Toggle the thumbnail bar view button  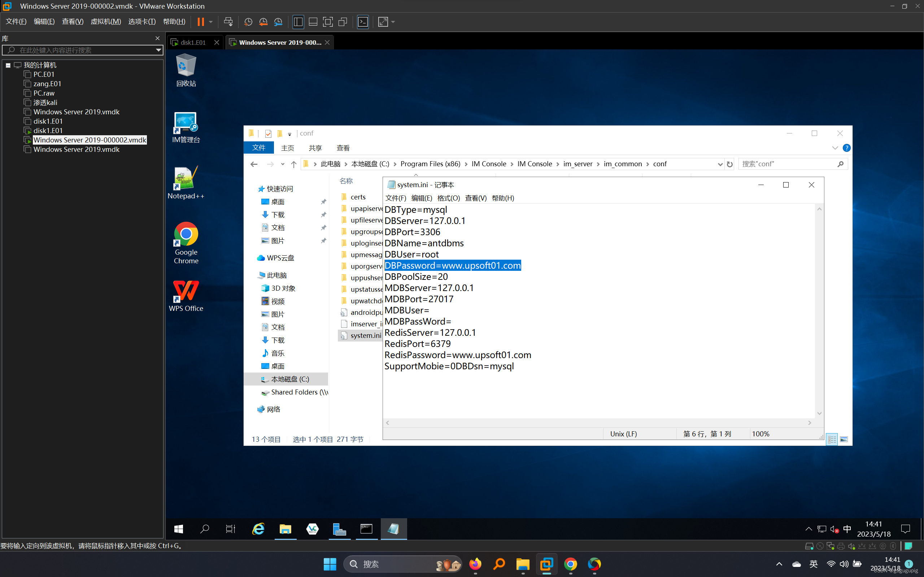coord(313,22)
